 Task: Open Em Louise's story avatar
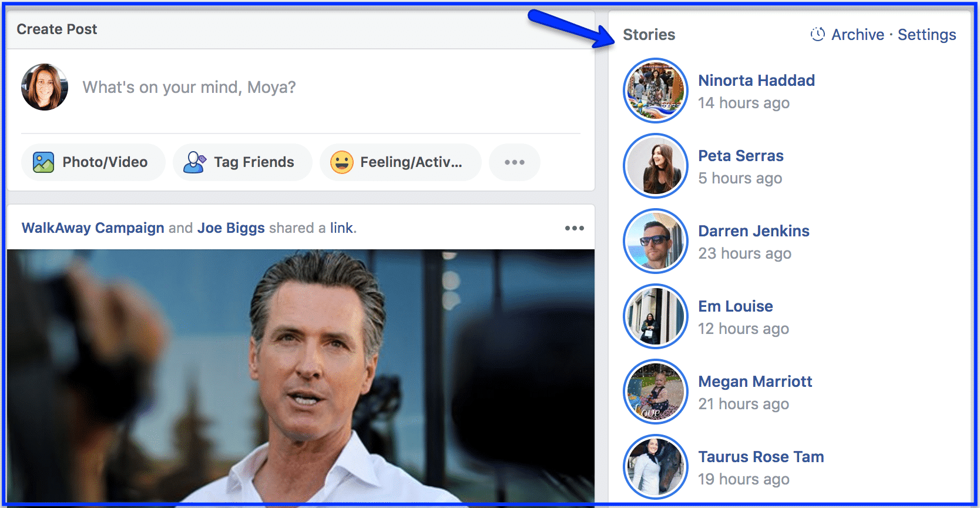point(656,316)
